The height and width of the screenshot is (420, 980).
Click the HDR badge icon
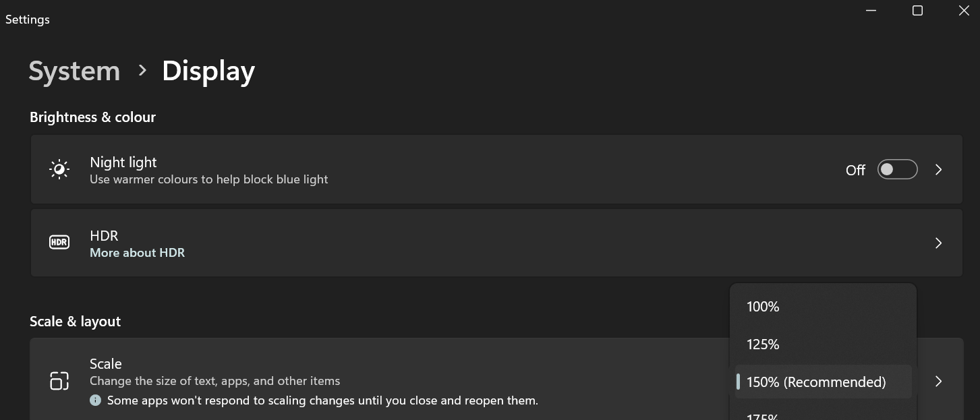[x=59, y=242]
